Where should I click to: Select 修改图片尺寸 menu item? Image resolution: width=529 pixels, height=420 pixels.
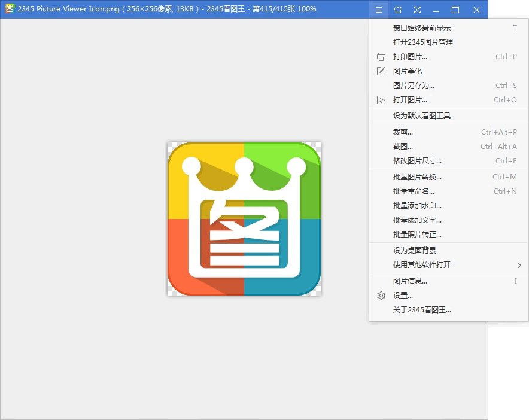pyautogui.click(x=417, y=161)
